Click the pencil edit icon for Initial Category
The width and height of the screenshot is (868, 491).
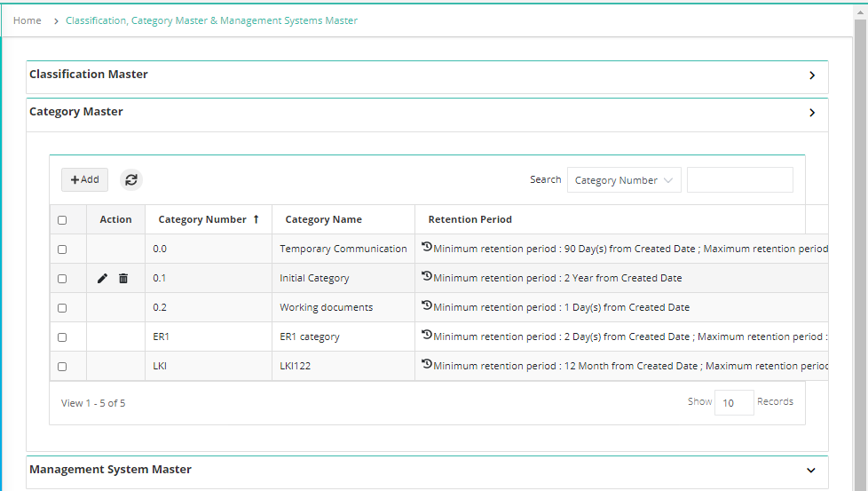[102, 279]
